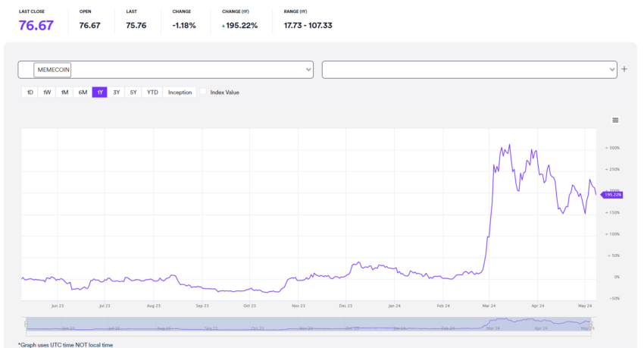Select the 3Y time range
The height and width of the screenshot is (348, 644).
(116, 92)
